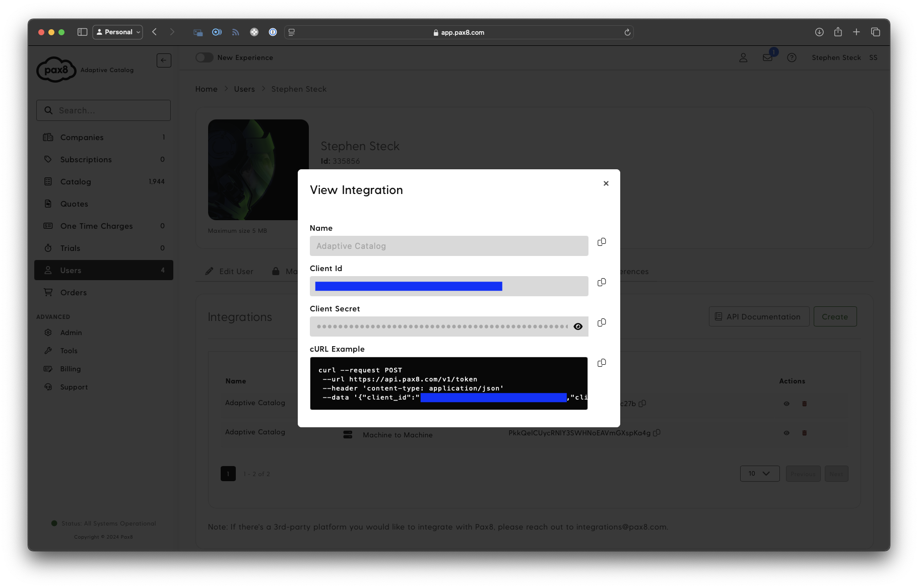
Task: Open the page reader icon in address bar
Action: [x=292, y=32]
